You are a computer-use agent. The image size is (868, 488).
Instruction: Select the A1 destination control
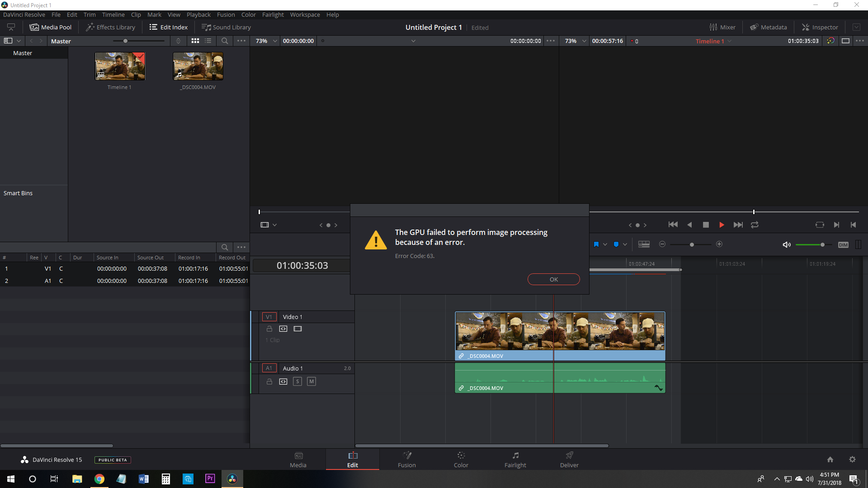click(269, 368)
